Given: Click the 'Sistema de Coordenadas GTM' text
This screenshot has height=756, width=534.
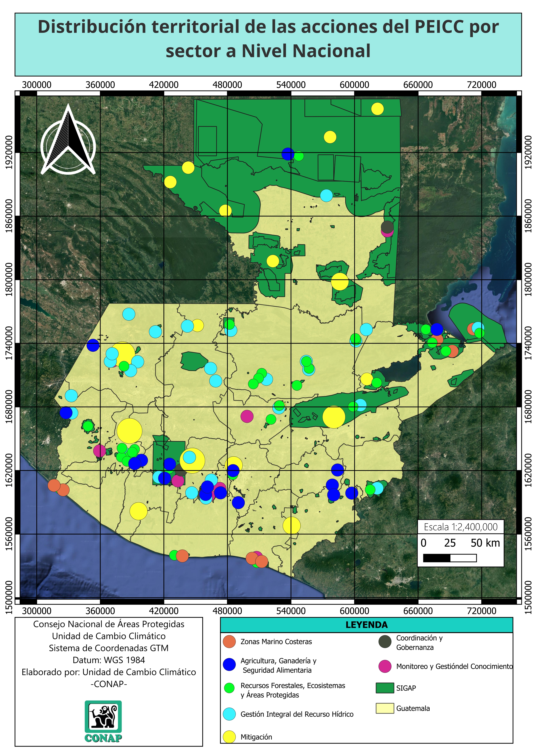Looking at the screenshot, I should click(x=109, y=648).
